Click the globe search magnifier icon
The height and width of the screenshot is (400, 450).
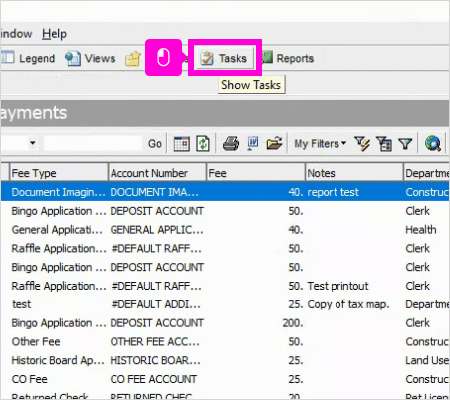tap(433, 144)
